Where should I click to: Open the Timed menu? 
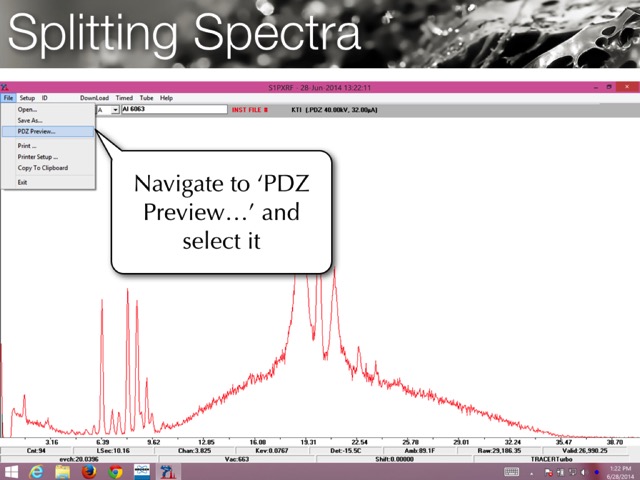pyautogui.click(x=124, y=98)
